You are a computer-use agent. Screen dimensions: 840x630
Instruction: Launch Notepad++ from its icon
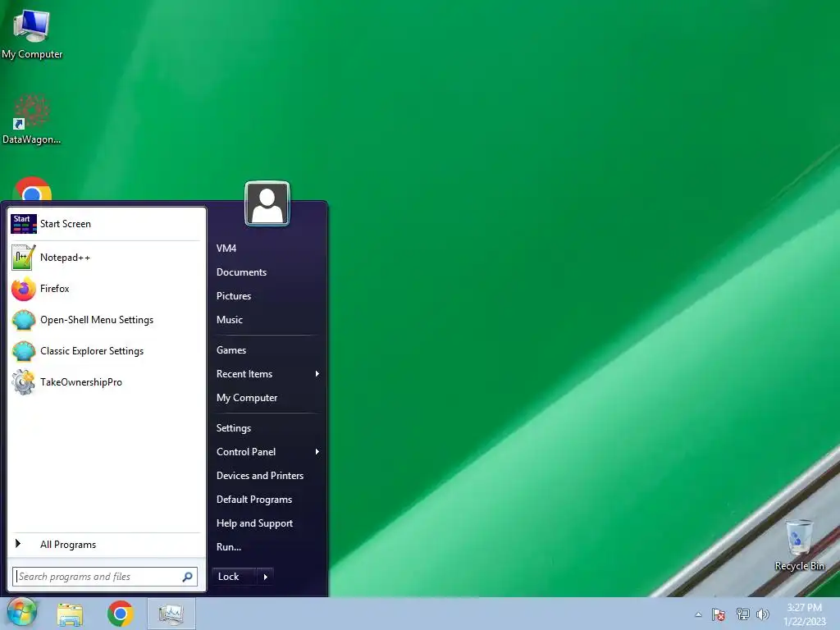tap(24, 258)
